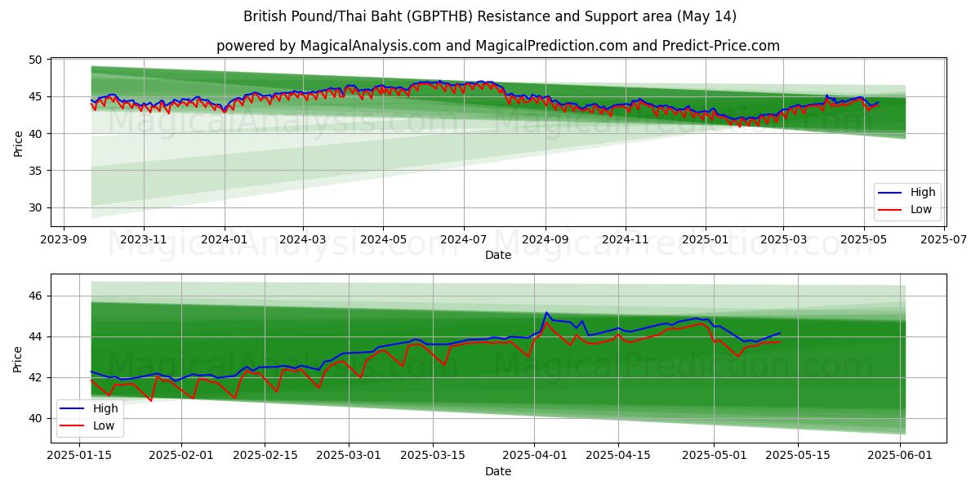This screenshot has width=980, height=490.
Task: Click the '2025-05-01' tick on bottom chart
Action: 714,457
